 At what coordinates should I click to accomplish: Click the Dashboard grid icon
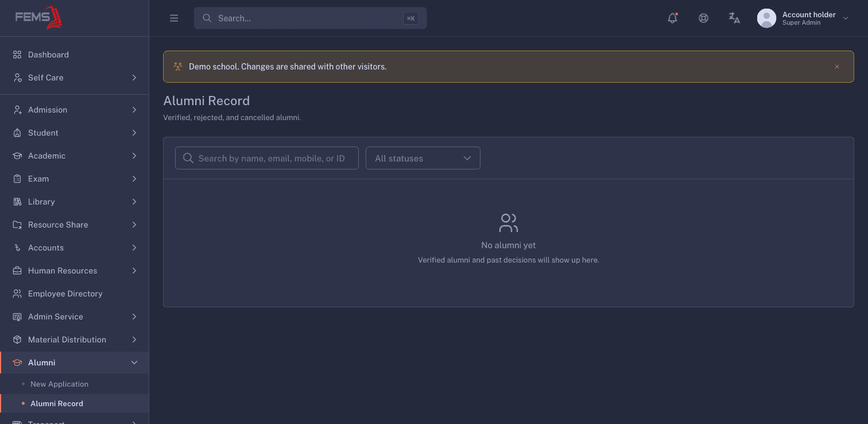coord(17,55)
